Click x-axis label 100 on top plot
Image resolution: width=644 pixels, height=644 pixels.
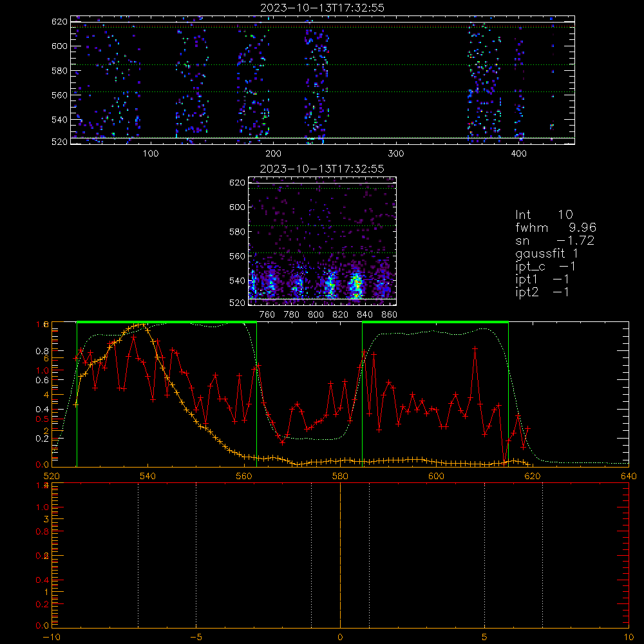151,154
